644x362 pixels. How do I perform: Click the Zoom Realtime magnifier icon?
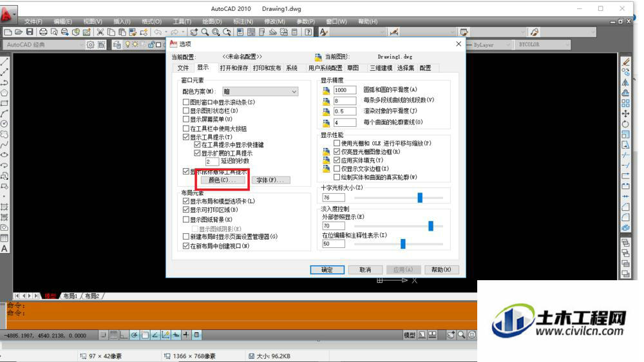tap(205, 32)
